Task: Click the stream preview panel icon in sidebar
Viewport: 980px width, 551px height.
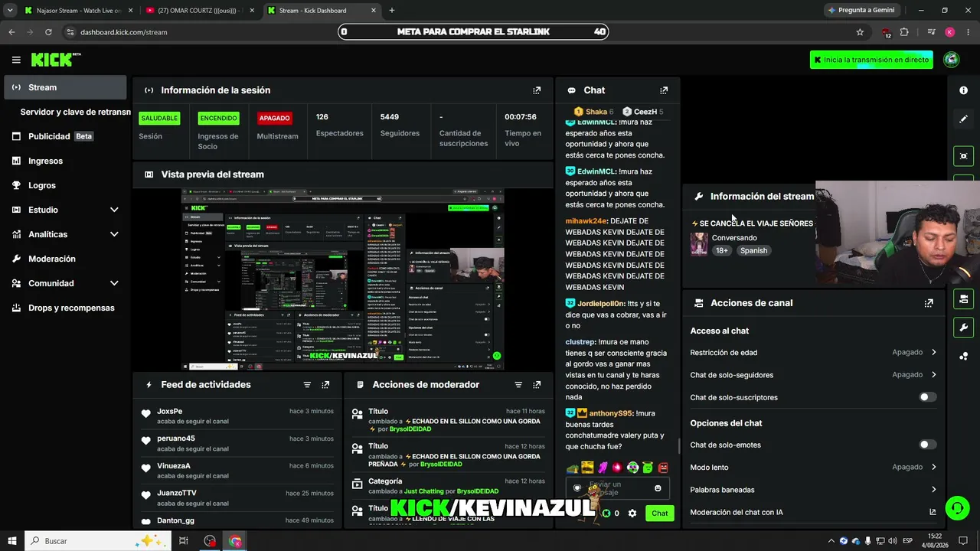Action: tap(963, 156)
